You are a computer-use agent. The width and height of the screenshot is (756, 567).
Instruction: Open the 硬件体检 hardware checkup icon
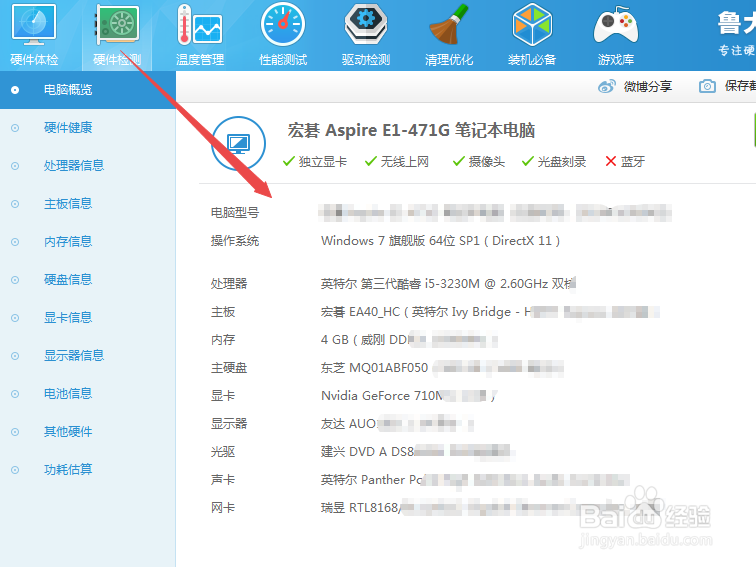point(34,35)
